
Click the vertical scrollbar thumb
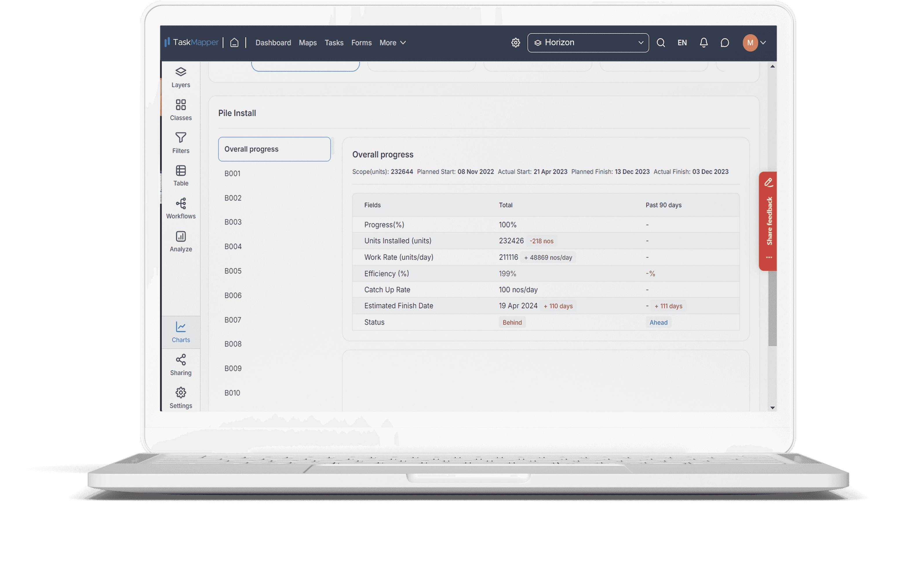coord(772,308)
